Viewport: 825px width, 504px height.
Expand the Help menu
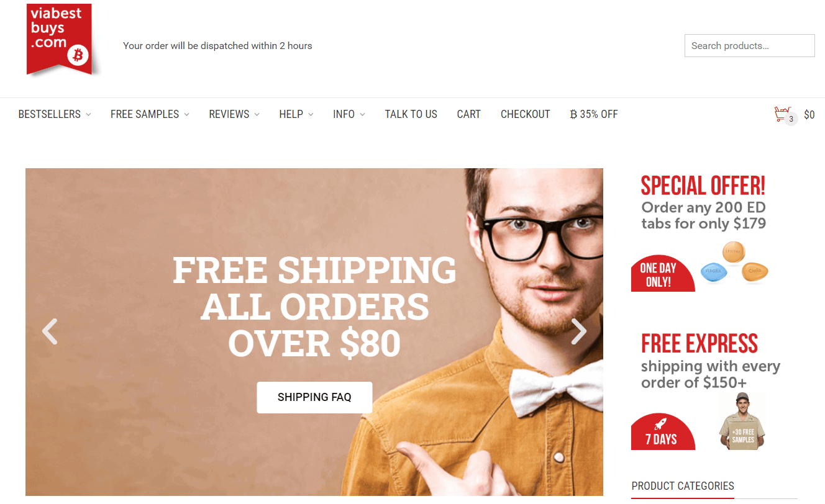296,114
